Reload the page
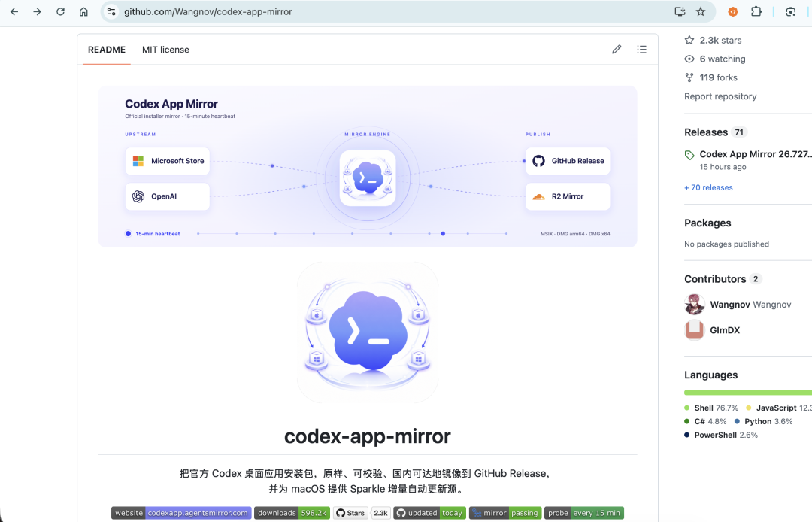 pyautogui.click(x=61, y=11)
